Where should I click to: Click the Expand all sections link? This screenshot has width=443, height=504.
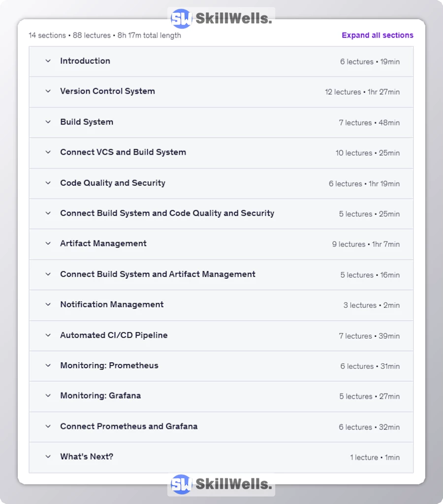pos(377,35)
